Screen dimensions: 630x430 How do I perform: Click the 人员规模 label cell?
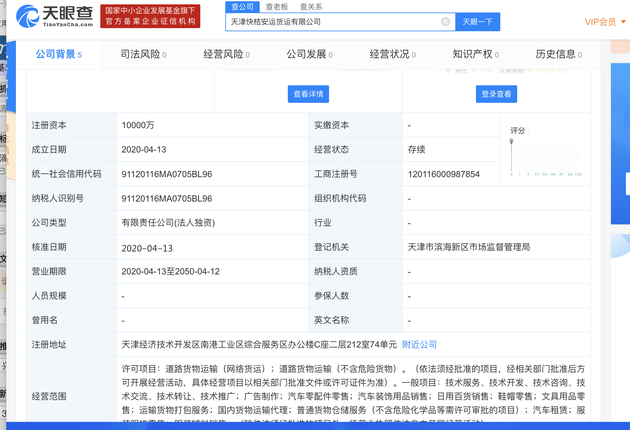click(x=72, y=296)
